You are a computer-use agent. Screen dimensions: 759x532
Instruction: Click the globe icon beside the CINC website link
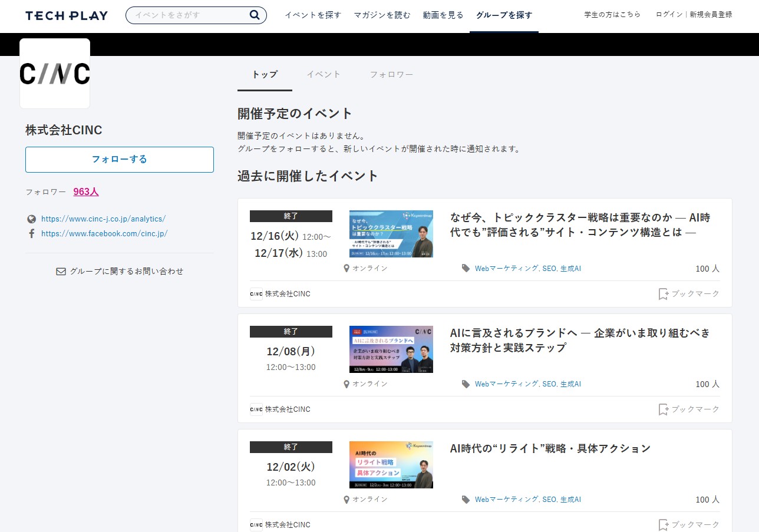coord(31,219)
